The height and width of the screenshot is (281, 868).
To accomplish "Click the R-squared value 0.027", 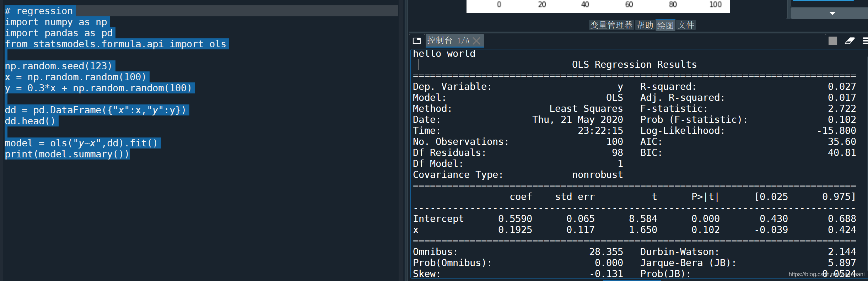I will 842,87.
